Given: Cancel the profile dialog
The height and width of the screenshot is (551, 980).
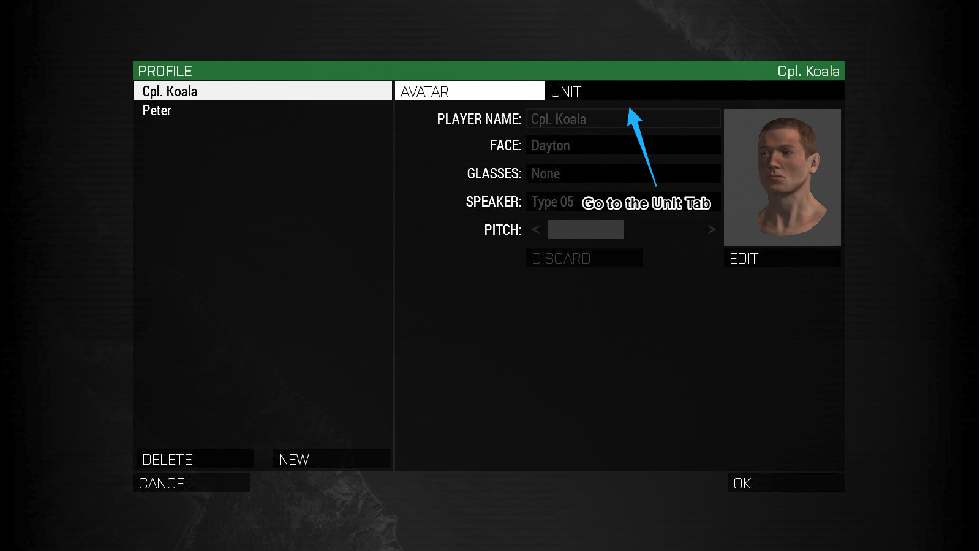Looking at the screenshot, I should point(191,483).
